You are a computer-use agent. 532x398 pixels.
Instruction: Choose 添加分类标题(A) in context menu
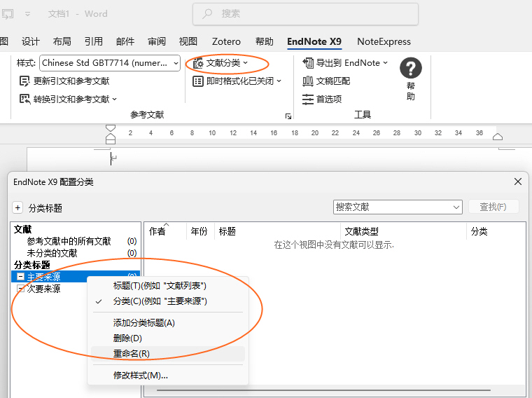point(168,323)
